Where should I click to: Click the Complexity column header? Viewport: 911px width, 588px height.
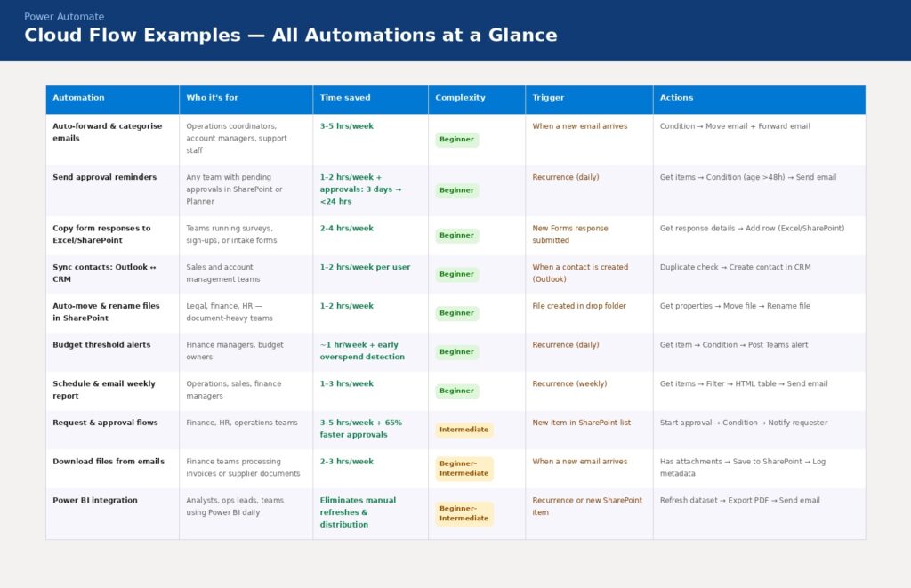477,98
